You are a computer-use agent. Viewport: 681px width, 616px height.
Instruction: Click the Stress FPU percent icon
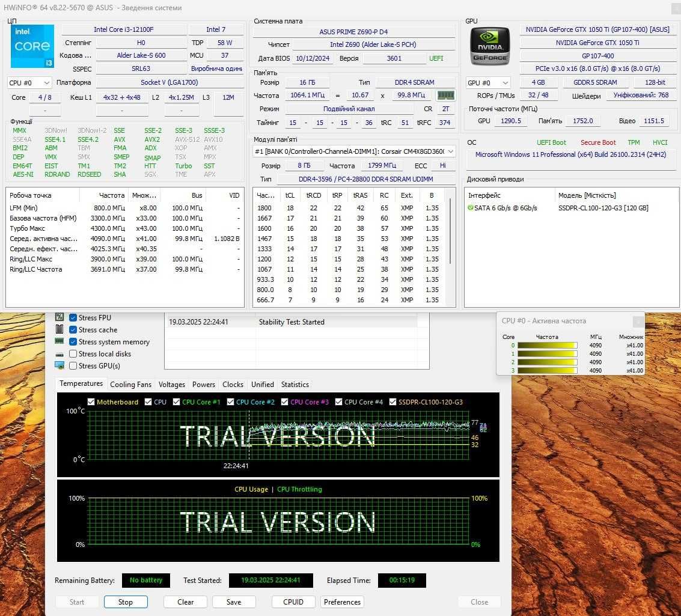pos(60,317)
